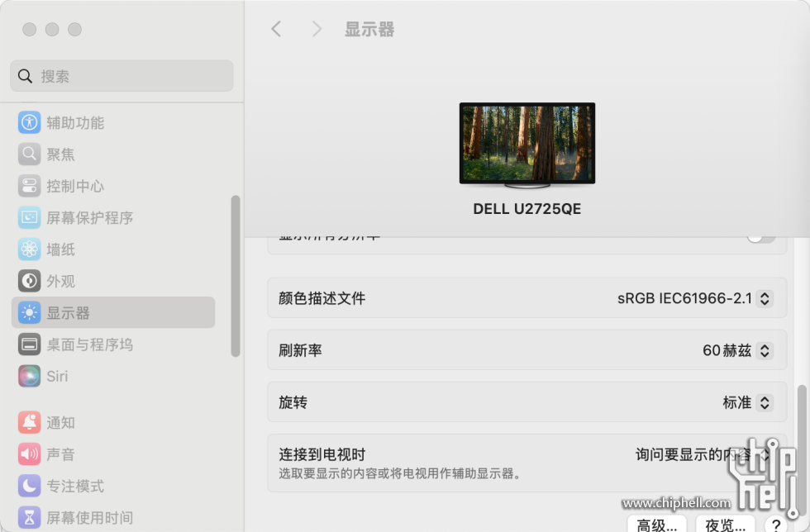Select 辅助功能 label in sidebar
Screen dimensions: 810x532
(75, 123)
